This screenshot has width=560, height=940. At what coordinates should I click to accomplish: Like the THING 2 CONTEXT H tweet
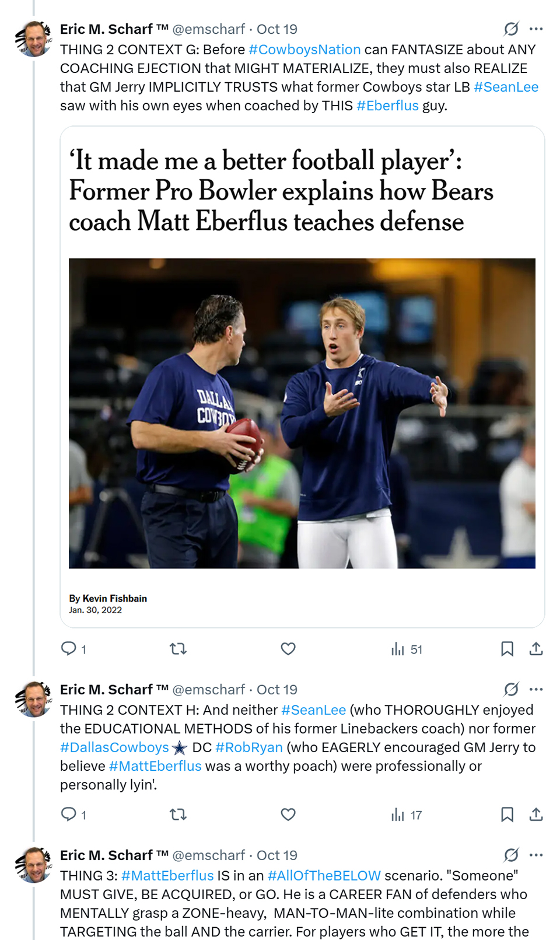pyautogui.click(x=288, y=814)
